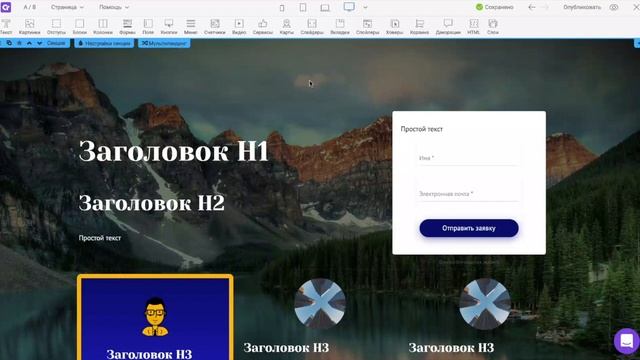Screen dimensions: 640x360
Task: Select the Заголовок H1 heading
Action: (173, 151)
